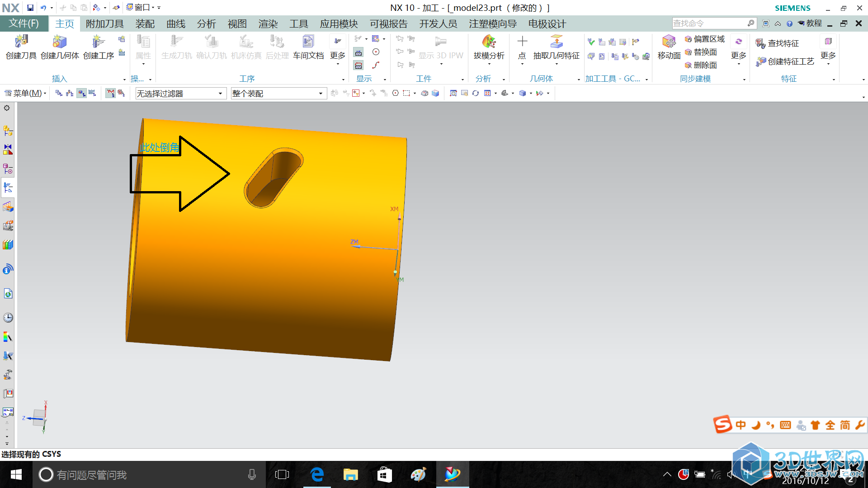The height and width of the screenshot is (488, 868).
Task: Click 替换面 (Replace Face) command
Action: 701,52
